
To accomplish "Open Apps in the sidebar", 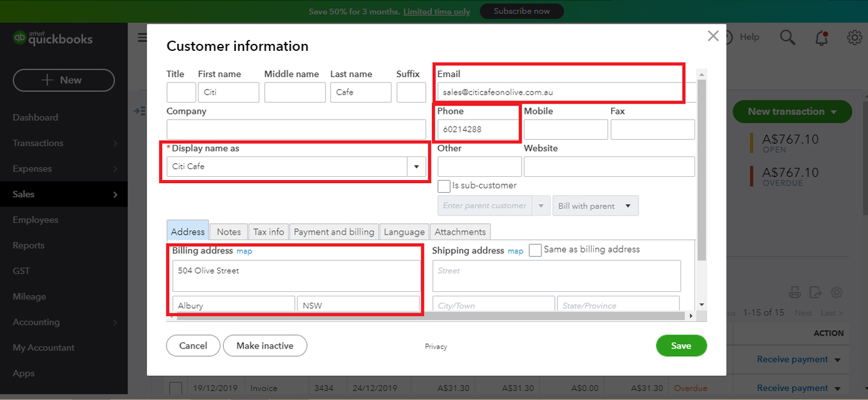I will pos(24,373).
